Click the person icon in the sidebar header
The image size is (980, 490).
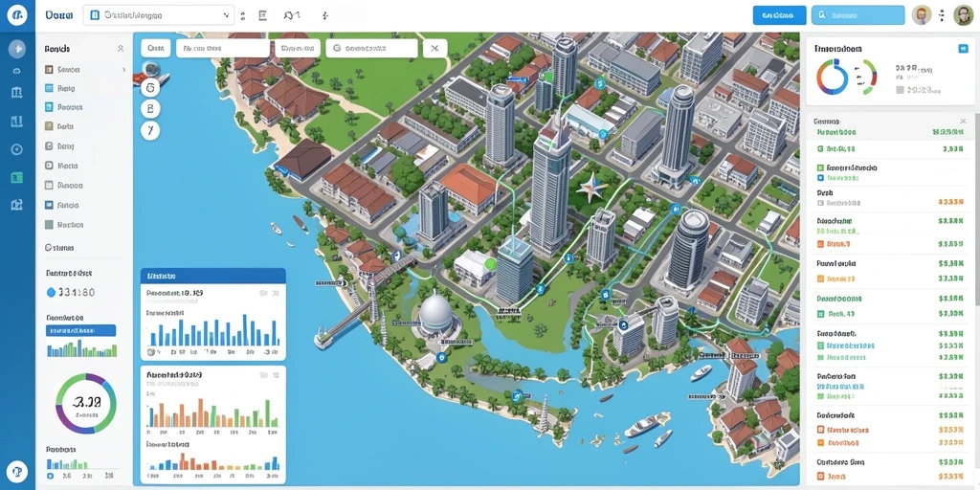pyautogui.click(x=121, y=48)
